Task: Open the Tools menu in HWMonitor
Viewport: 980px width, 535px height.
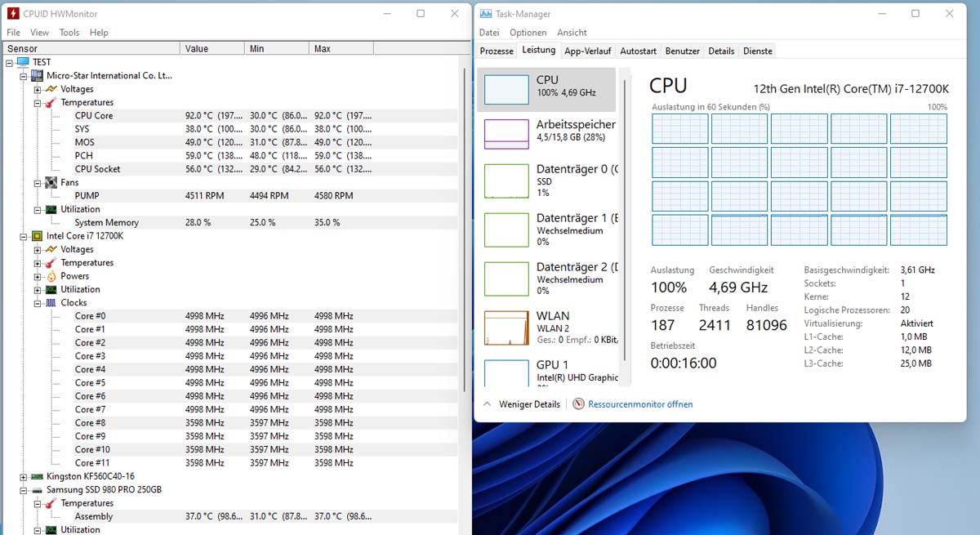Action: click(69, 33)
